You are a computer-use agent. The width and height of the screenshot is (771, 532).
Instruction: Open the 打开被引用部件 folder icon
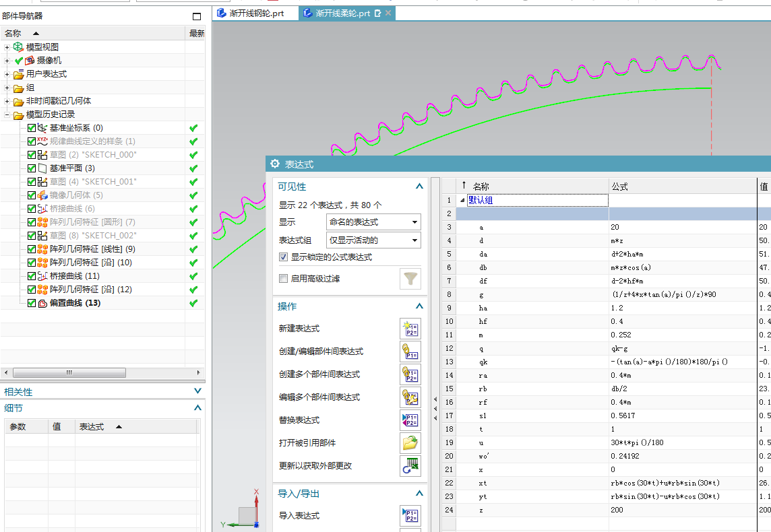coord(410,443)
